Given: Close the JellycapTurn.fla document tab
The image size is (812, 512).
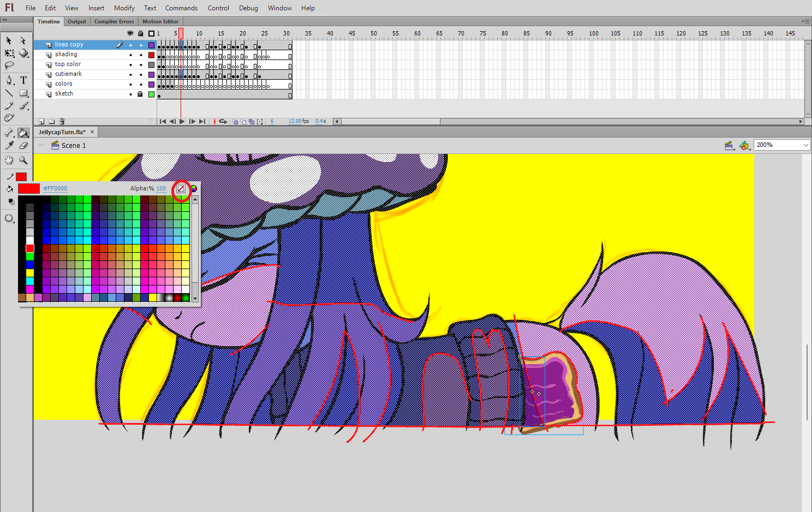Looking at the screenshot, I should 92,132.
